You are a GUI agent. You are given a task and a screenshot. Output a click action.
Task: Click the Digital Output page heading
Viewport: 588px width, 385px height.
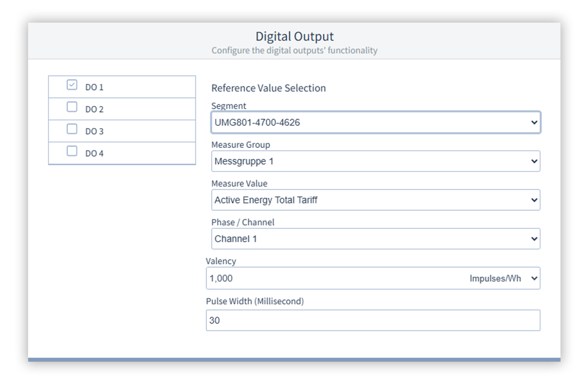[294, 37]
